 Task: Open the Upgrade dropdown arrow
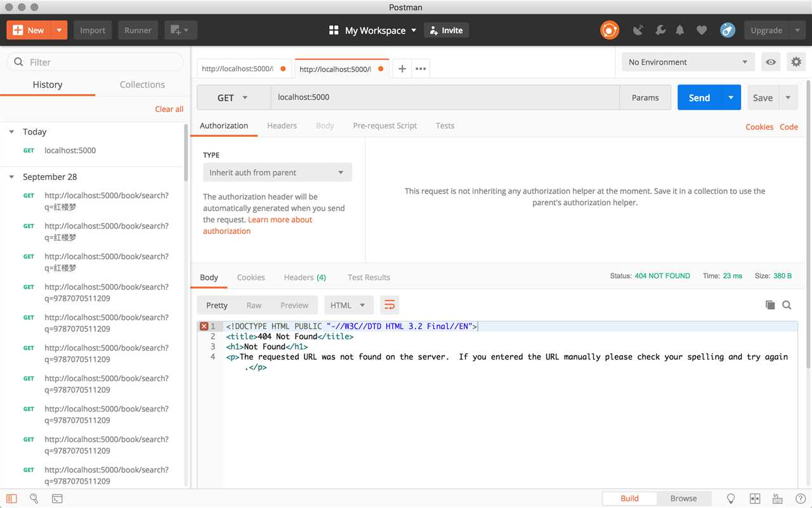(x=797, y=30)
